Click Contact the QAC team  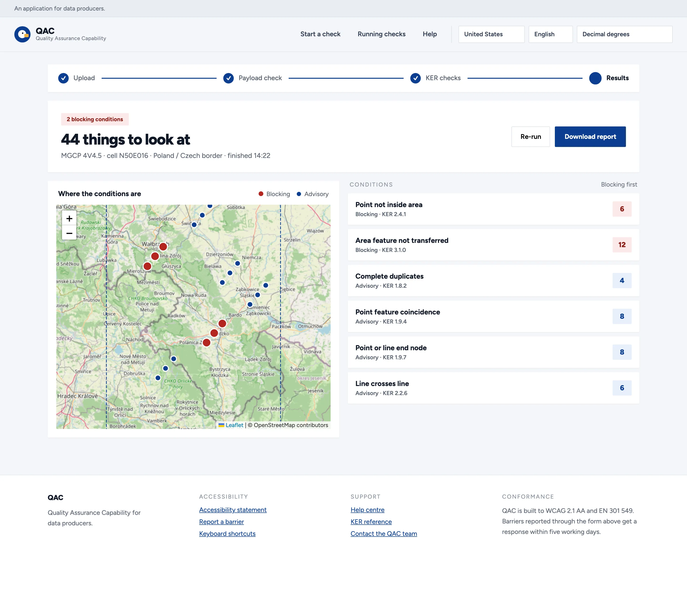coord(383,533)
